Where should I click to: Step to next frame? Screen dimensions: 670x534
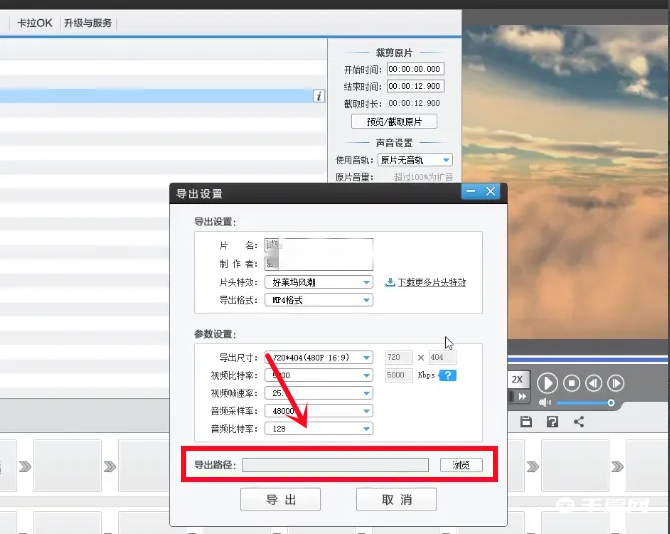pos(616,383)
